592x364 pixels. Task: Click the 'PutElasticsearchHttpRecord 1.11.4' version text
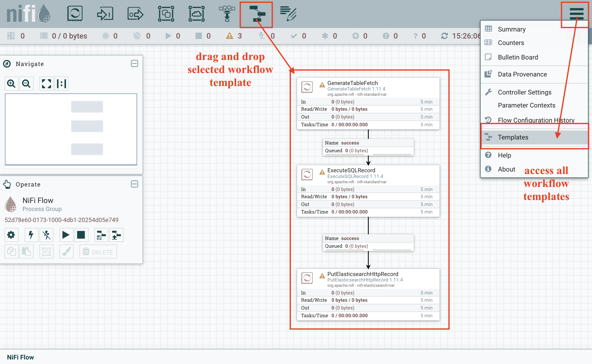365,280
